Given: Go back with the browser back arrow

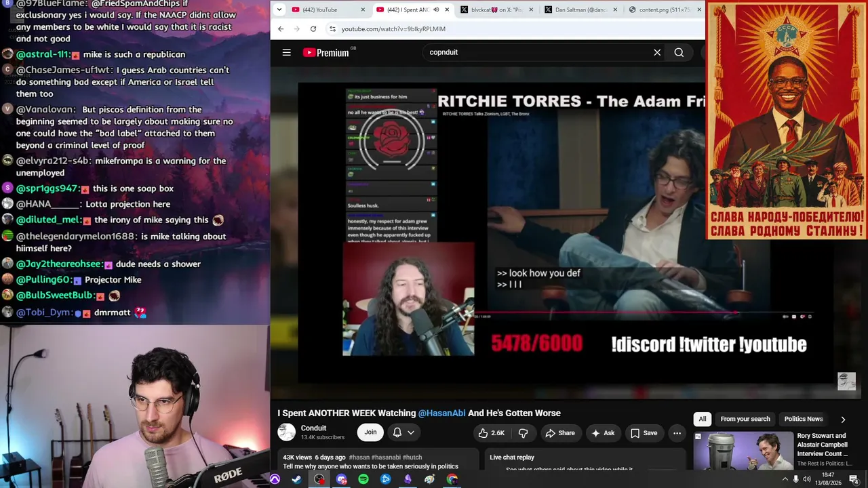Looking at the screenshot, I should coord(281,29).
